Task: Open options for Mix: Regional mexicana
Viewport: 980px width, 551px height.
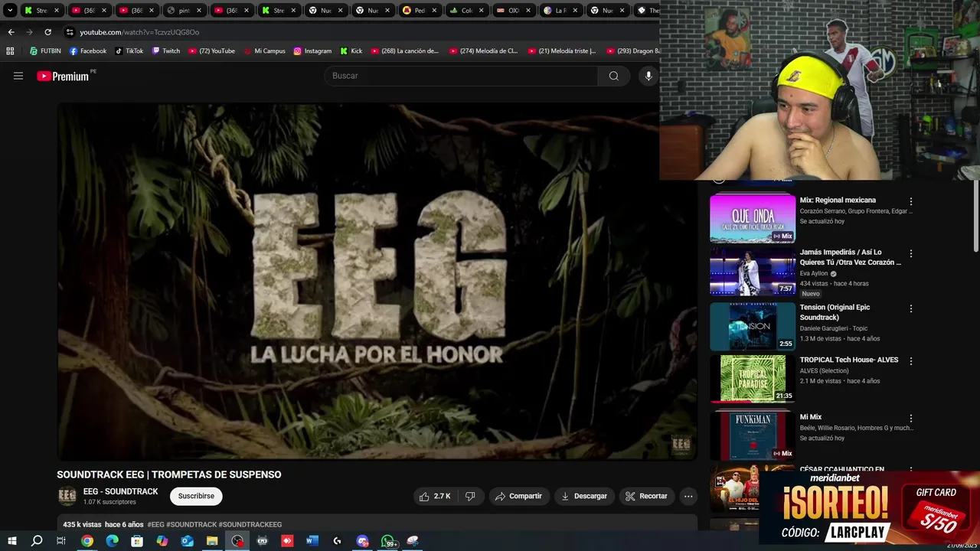Action: (911, 201)
